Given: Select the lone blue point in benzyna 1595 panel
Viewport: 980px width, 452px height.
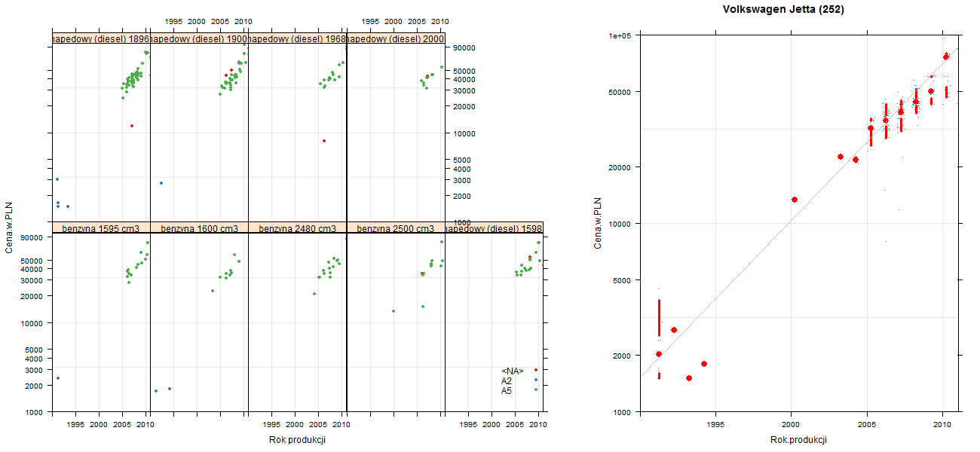Looking at the screenshot, I should coord(58,378).
